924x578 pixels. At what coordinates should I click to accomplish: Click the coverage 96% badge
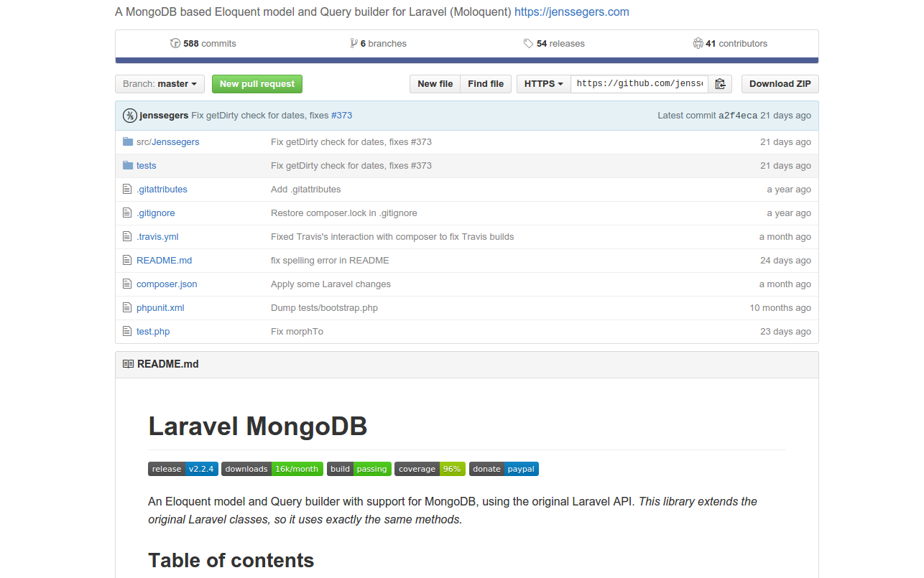[x=430, y=469]
